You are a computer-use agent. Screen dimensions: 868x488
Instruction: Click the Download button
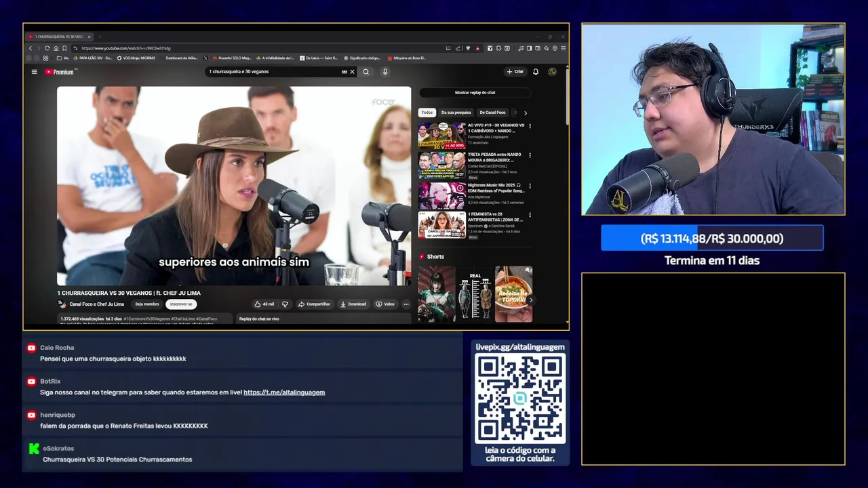coord(353,304)
